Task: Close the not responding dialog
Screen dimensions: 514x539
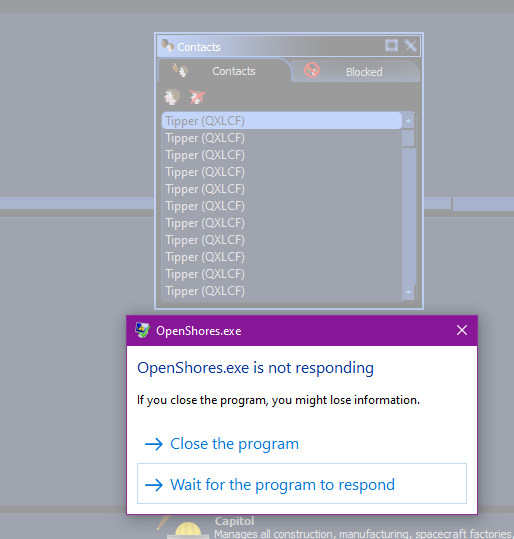Action: (x=462, y=330)
